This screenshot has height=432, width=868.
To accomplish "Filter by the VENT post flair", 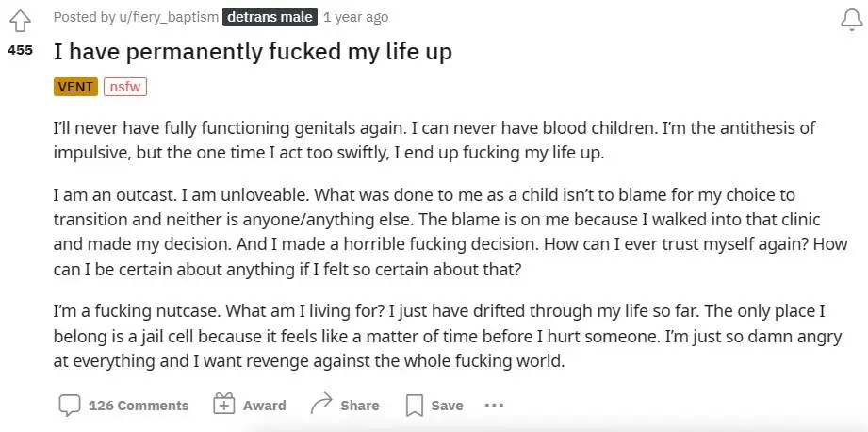I will pos(75,87).
